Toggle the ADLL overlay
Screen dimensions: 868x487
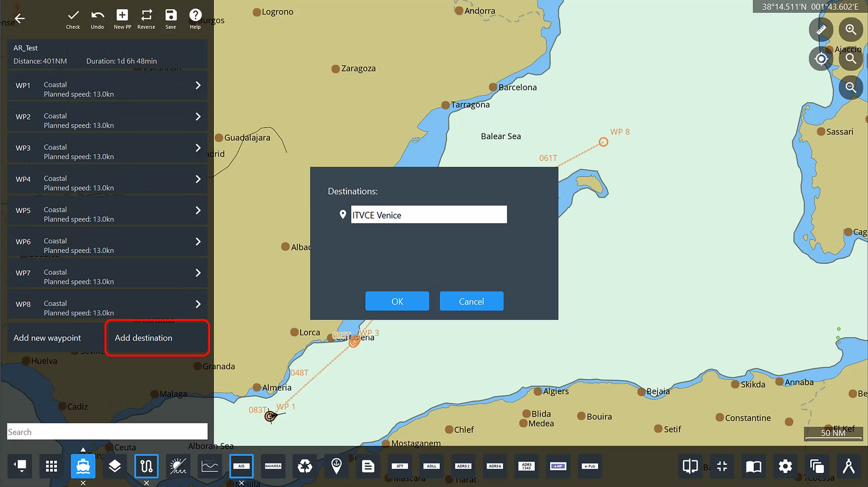[431, 466]
